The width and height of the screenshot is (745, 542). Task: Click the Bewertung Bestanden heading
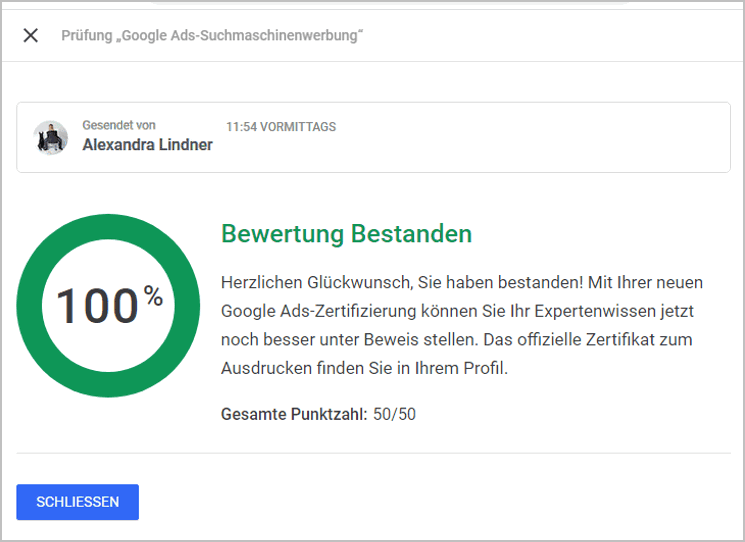[x=346, y=234]
